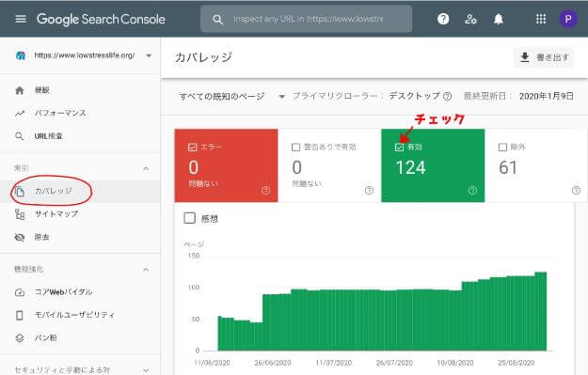Go to the overview menu item
This screenshot has height=375, width=588.
(x=80, y=90)
